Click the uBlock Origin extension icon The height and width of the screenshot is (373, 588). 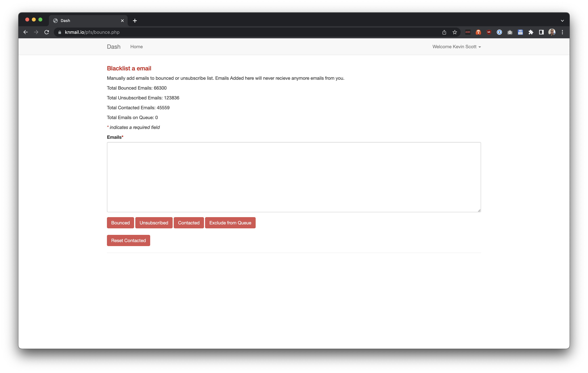tap(489, 32)
